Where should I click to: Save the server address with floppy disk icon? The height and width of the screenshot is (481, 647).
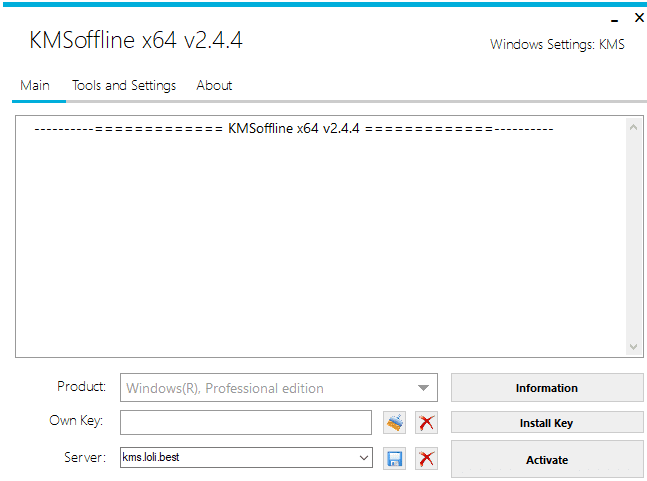(394, 458)
